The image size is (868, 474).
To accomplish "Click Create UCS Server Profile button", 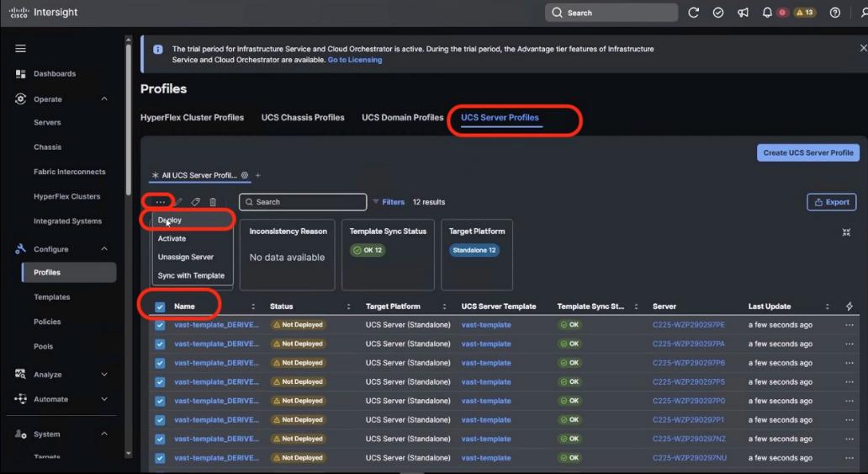I will click(x=807, y=152).
